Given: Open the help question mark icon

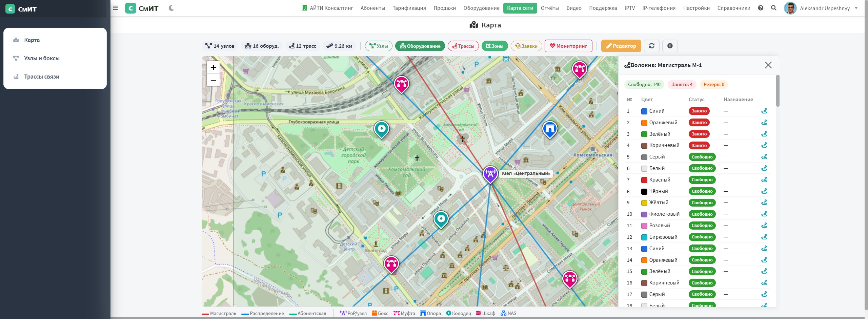Looking at the screenshot, I should pos(761,8).
